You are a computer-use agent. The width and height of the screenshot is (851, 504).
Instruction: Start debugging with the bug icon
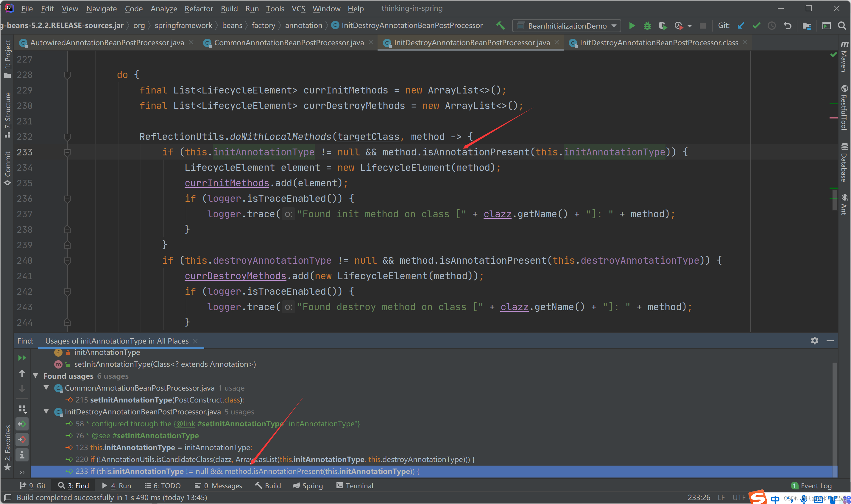click(x=647, y=26)
